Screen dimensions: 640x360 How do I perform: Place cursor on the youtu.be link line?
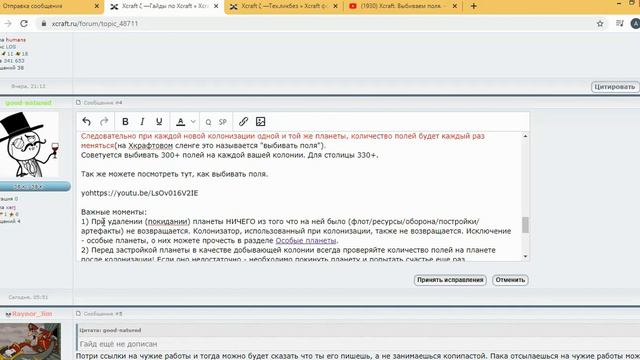[x=140, y=193]
